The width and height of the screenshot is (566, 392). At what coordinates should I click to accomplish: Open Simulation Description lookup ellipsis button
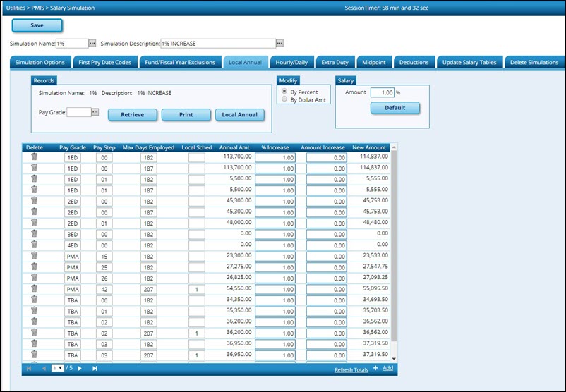pyautogui.click(x=279, y=44)
